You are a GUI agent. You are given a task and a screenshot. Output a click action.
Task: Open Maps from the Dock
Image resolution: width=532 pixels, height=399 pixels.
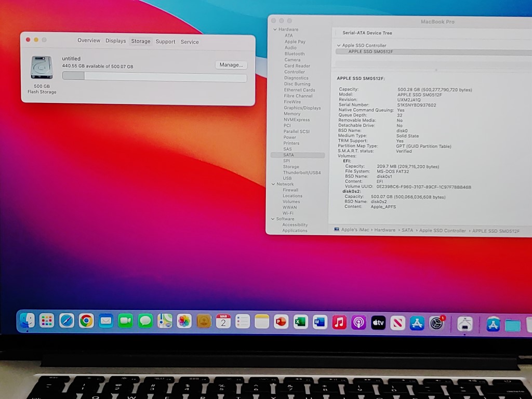click(165, 321)
